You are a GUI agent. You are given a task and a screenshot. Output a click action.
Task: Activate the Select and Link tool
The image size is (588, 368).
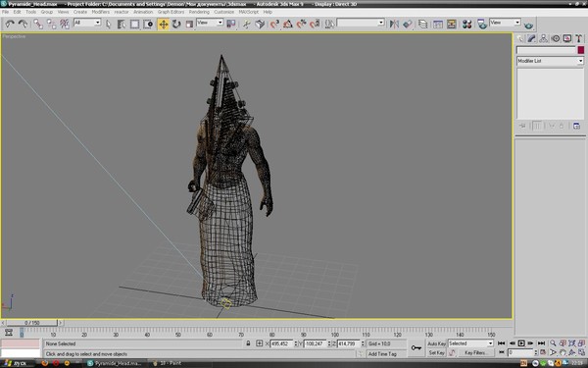pyautogui.click(x=38, y=24)
